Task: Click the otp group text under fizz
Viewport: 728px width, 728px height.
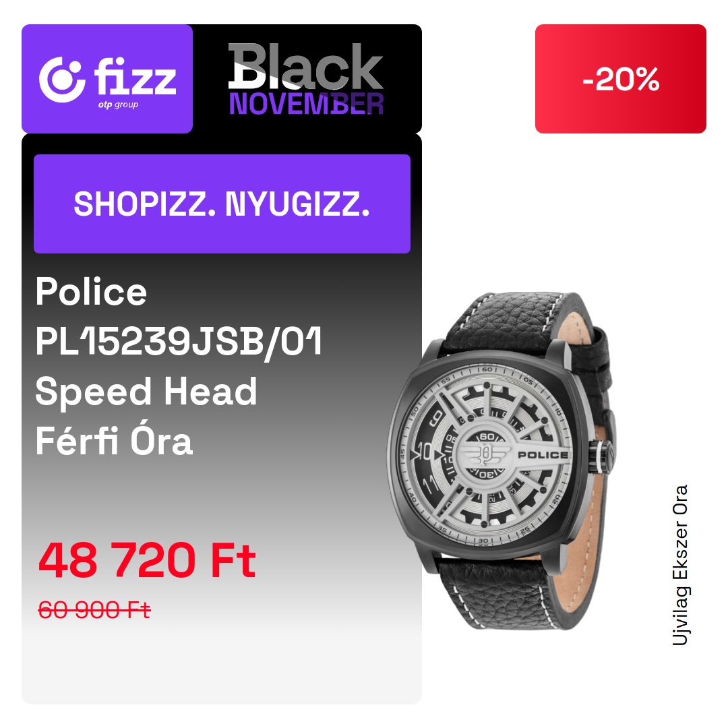Action: pos(118,105)
